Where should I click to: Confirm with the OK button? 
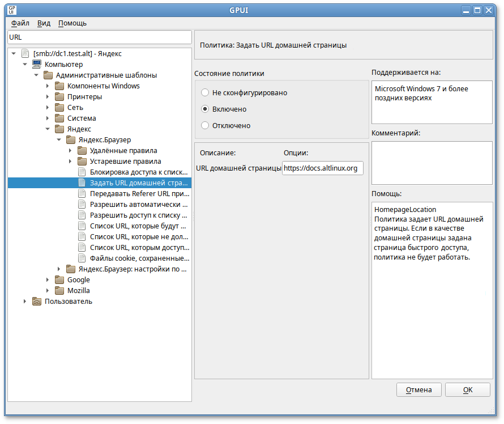coord(467,389)
